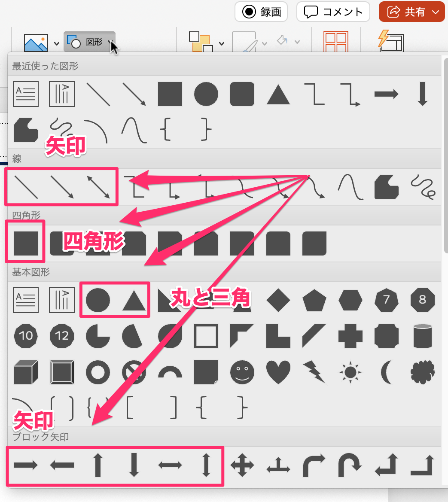Choose the four-way quad arrow
The image size is (448, 502).
(242, 465)
